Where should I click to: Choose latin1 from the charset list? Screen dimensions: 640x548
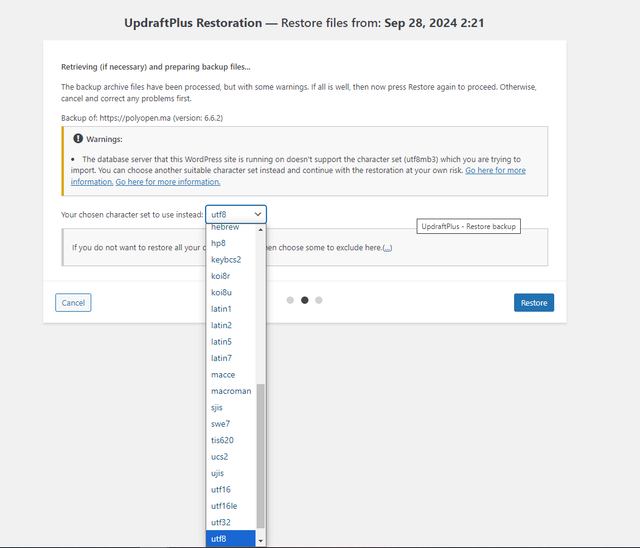tap(231, 309)
